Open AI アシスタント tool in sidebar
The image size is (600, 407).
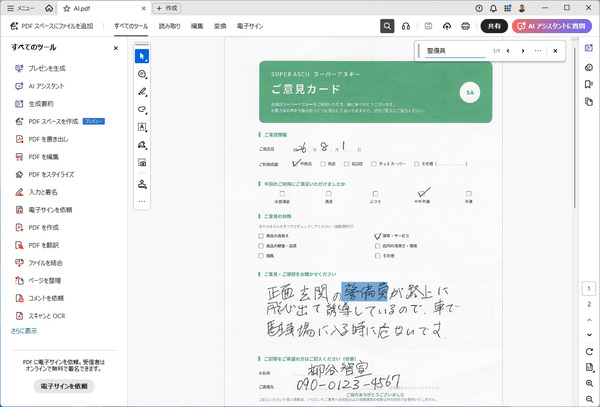pyautogui.click(x=39, y=86)
